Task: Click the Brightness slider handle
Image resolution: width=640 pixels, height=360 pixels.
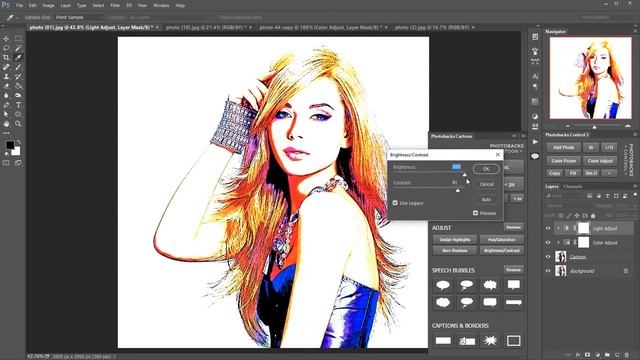Action: (x=464, y=175)
